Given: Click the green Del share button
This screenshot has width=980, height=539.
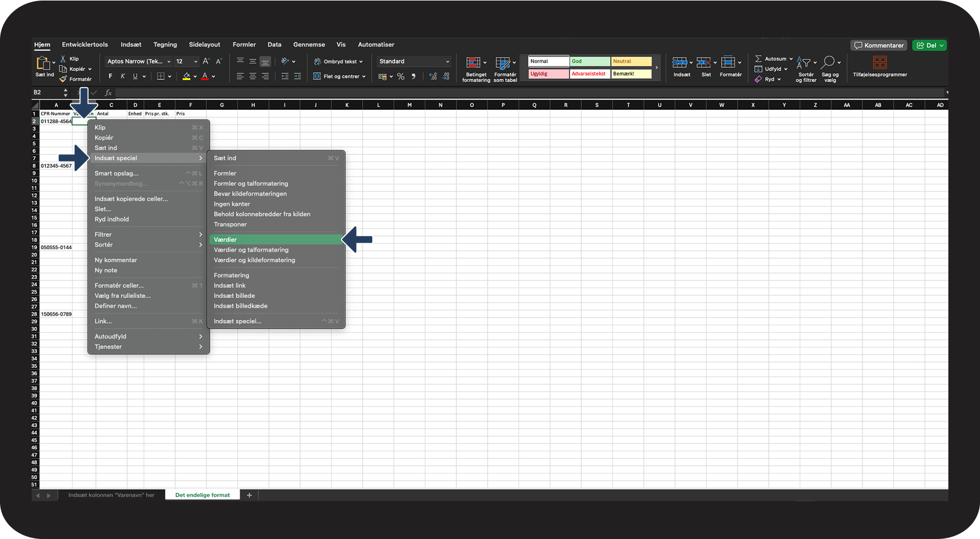Looking at the screenshot, I should click(x=930, y=46).
